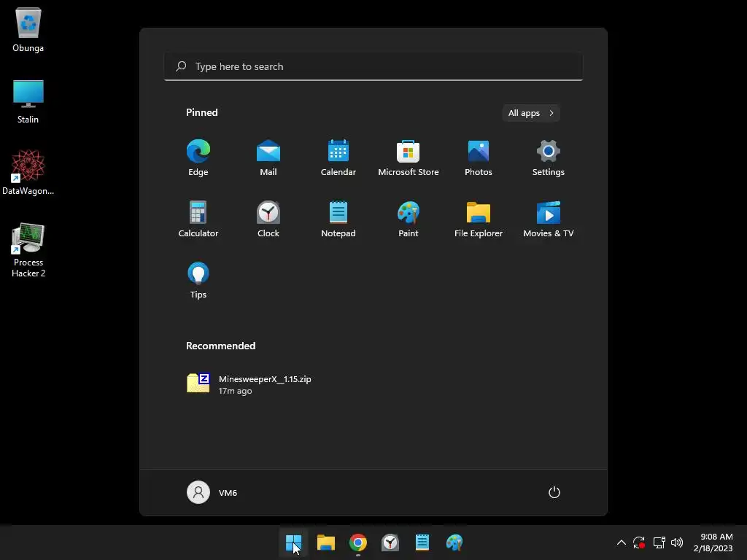Image resolution: width=747 pixels, height=560 pixels.
Task: Open the Calendar app
Action: click(x=338, y=157)
